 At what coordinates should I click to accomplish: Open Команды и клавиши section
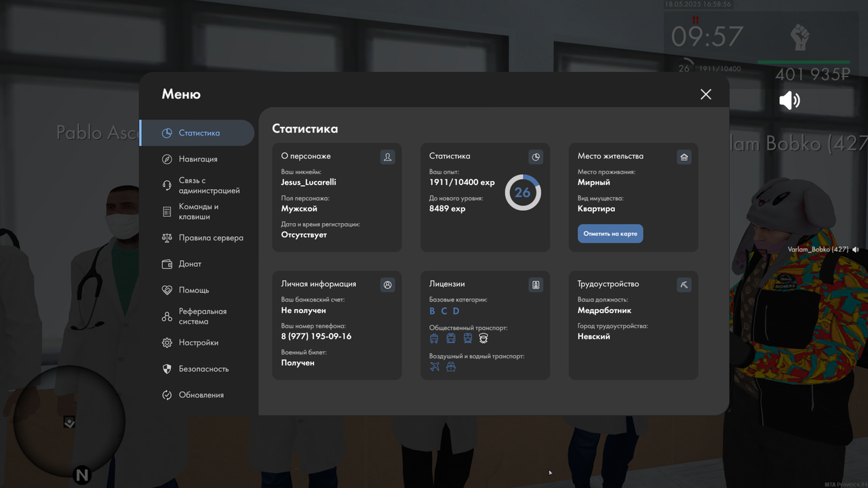[197, 212]
